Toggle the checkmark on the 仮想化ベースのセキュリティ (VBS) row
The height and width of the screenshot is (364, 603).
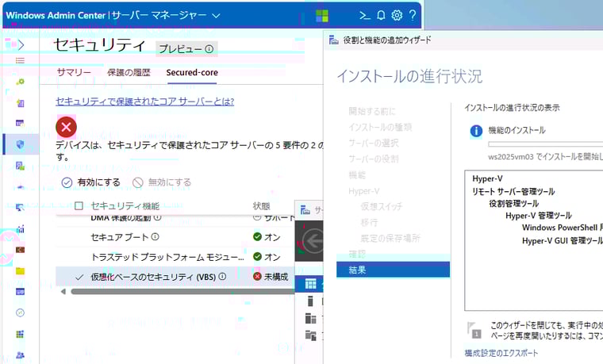point(79,277)
